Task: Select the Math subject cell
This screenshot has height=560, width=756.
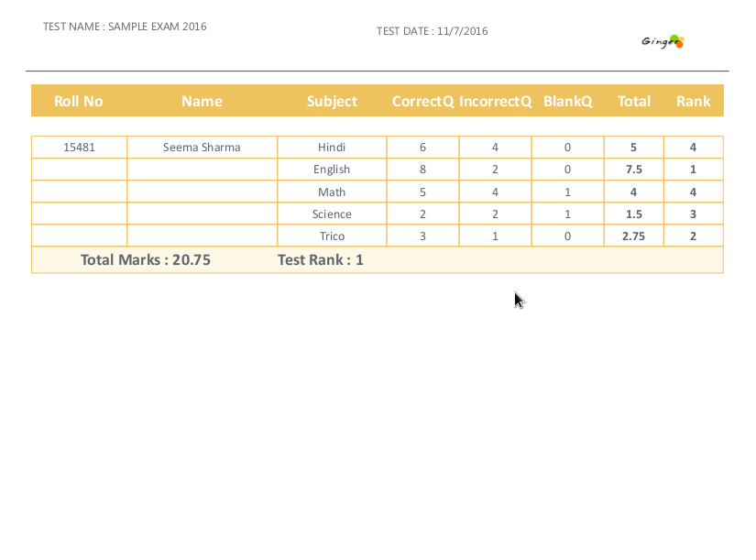Action: pos(332,192)
